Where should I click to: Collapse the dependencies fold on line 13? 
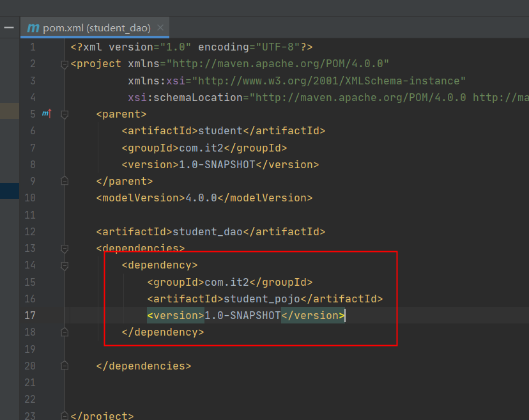coord(65,249)
